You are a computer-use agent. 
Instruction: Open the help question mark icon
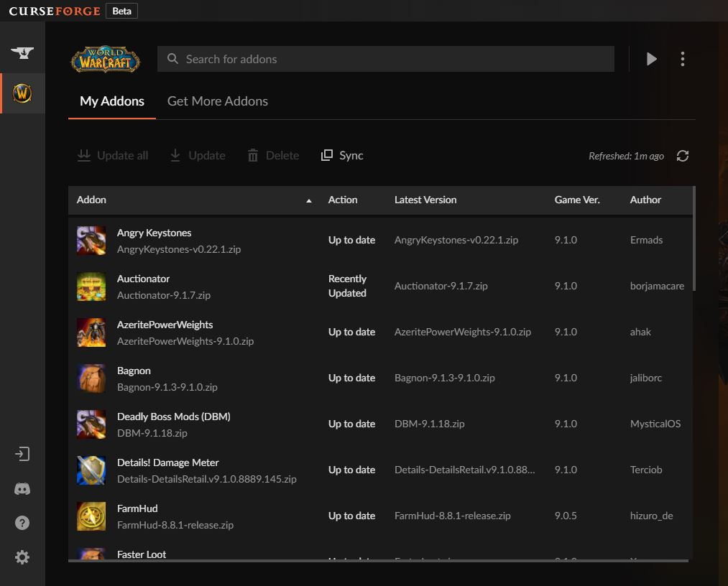tap(22, 523)
